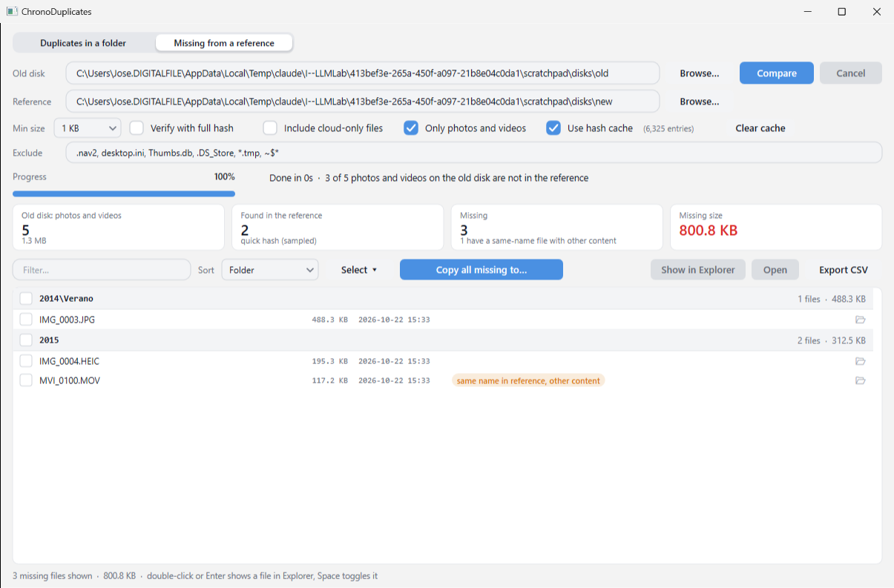The width and height of the screenshot is (894, 588).
Task: Focus the Filter search field
Action: pos(102,270)
